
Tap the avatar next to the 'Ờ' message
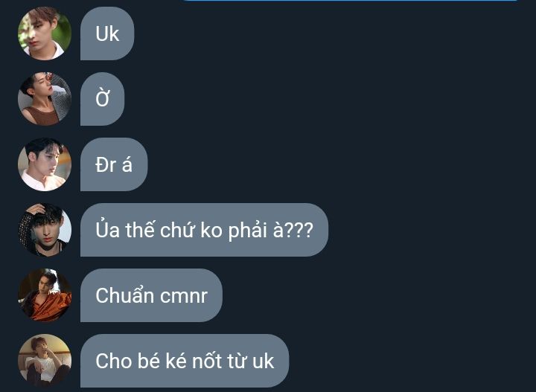[x=45, y=99]
